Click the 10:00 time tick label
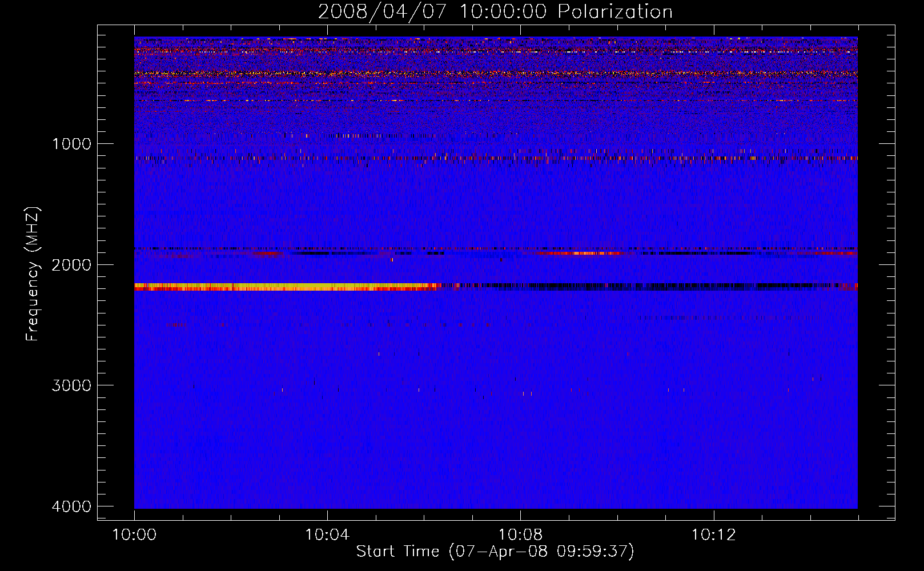This screenshot has height=571, width=924. (x=134, y=535)
